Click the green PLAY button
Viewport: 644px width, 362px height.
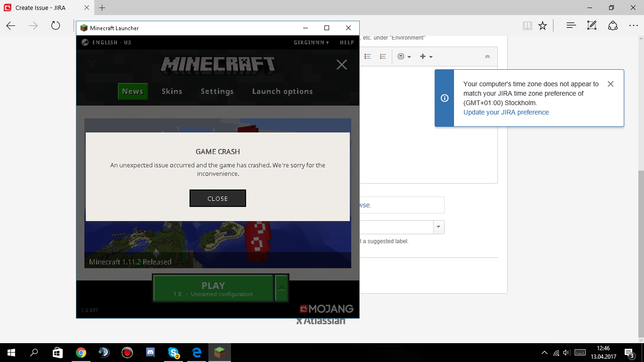pyautogui.click(x=213, y=288)
